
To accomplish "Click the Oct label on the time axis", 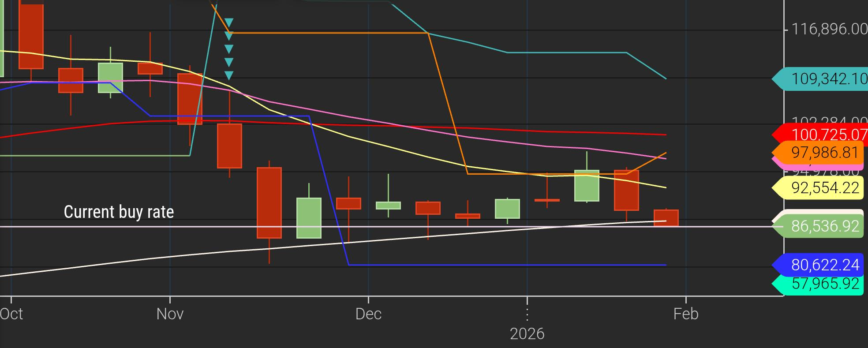I will click(x=11, y=314).
